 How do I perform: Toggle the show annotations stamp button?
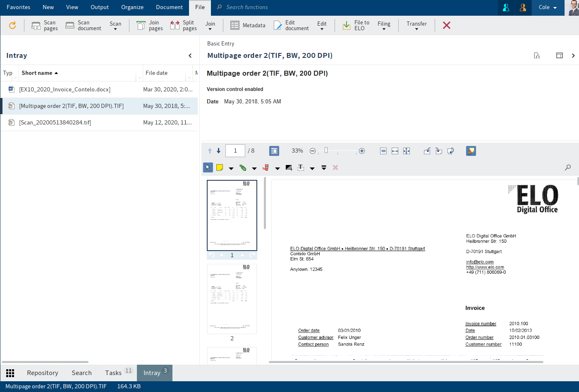pos(471,151)
